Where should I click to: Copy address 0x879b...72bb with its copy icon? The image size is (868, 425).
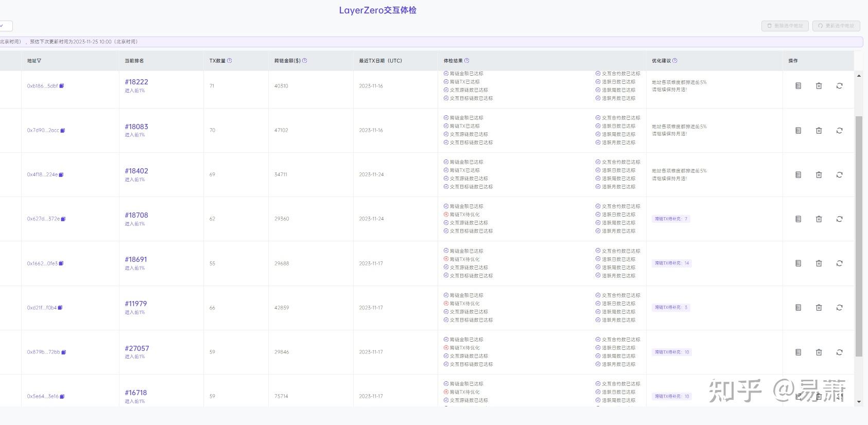[x=64, y=352]
